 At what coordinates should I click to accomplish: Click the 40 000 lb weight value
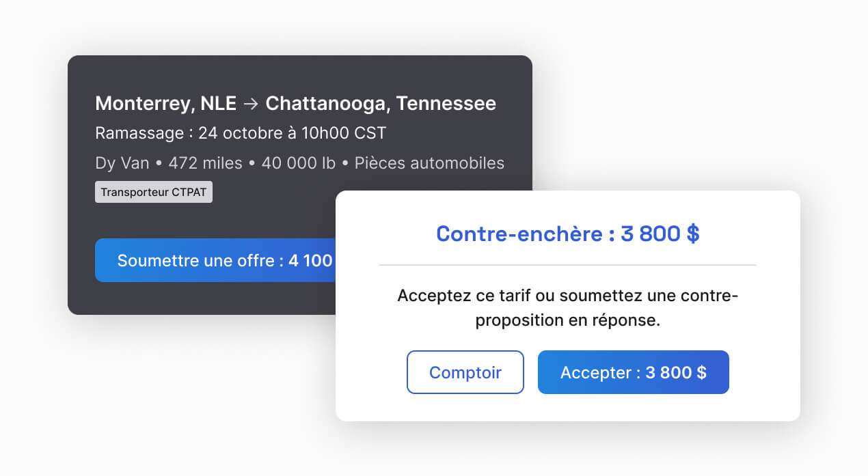(x=299, y=163)
